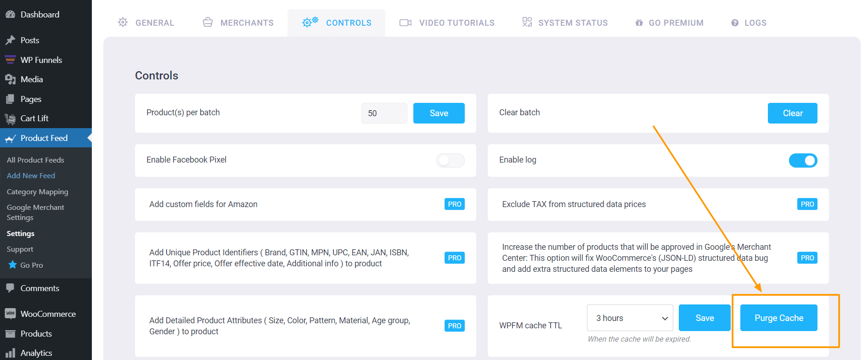Save the products per batch value

click(x=439, y=113)
